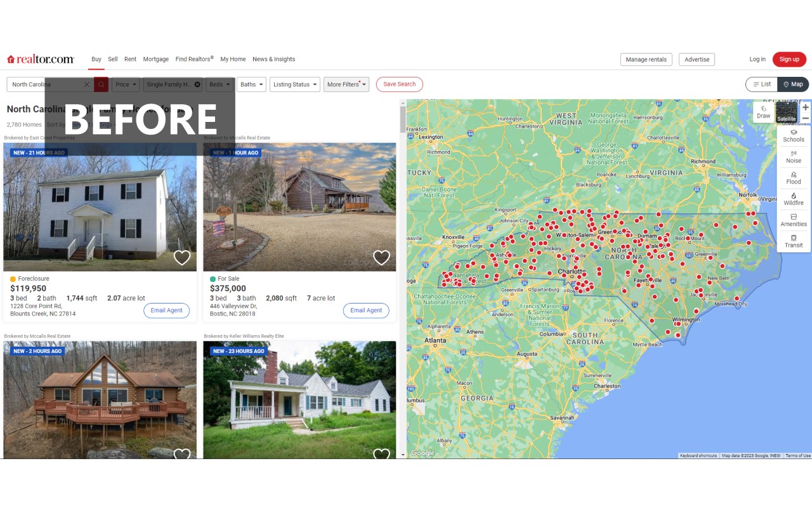Open the Buy menu
Viewport: 812px width, 508px height.
(x=96, y=59)
